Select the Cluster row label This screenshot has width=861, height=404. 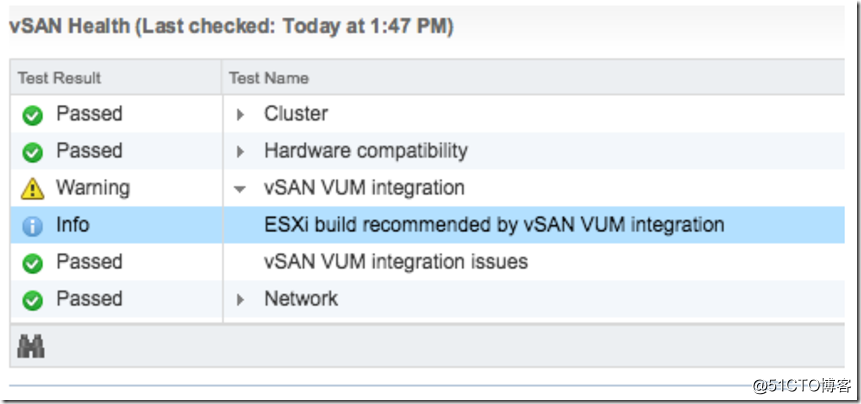(x=296, y=114)
